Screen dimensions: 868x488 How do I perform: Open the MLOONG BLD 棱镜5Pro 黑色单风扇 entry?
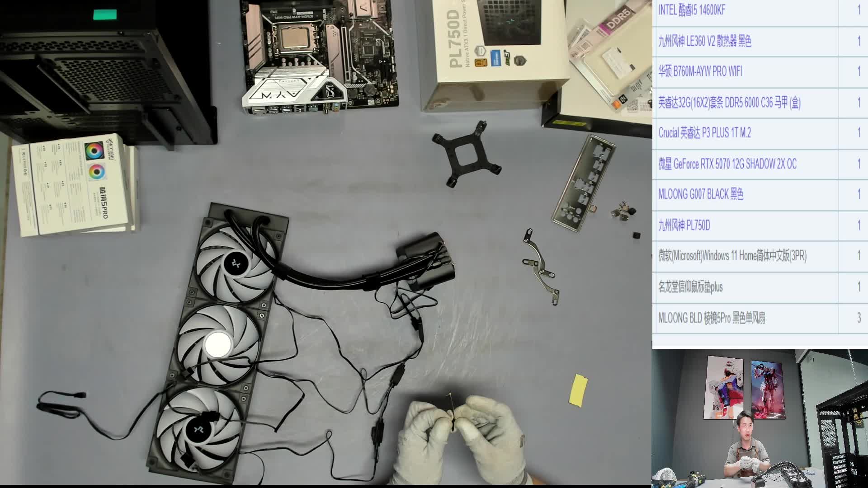711,318
